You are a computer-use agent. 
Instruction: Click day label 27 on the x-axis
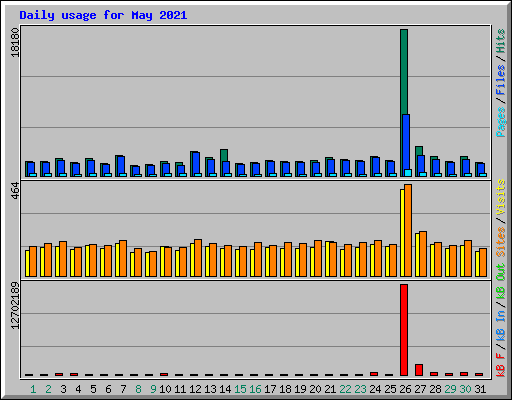[420, 389]
